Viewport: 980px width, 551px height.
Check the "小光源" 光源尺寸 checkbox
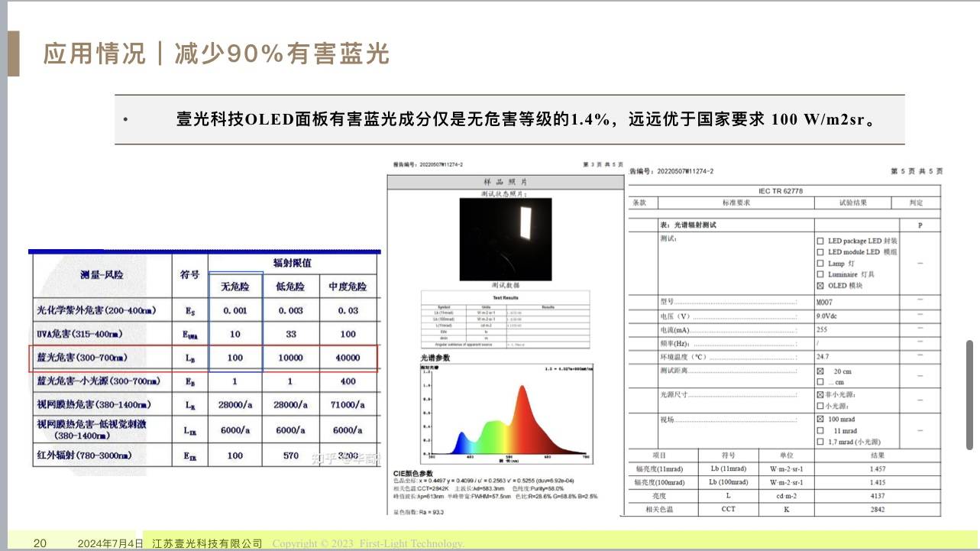click(x=820, y=406)
